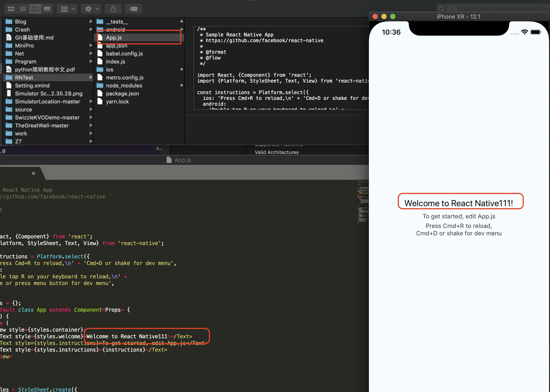Screen dimensions: 550x392
Task: Open the group-by arrangement dropdown
Action: coord(67,9)
